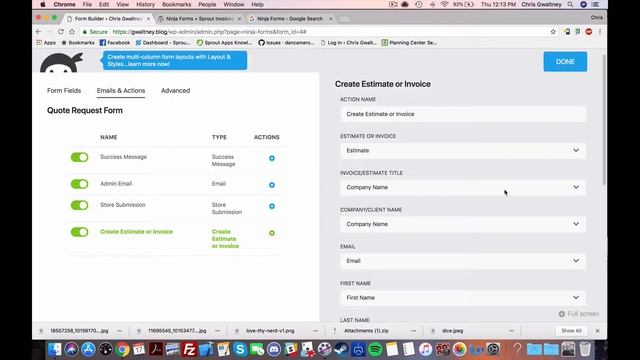Open the Planning Center bookmark

coord(409,42)
